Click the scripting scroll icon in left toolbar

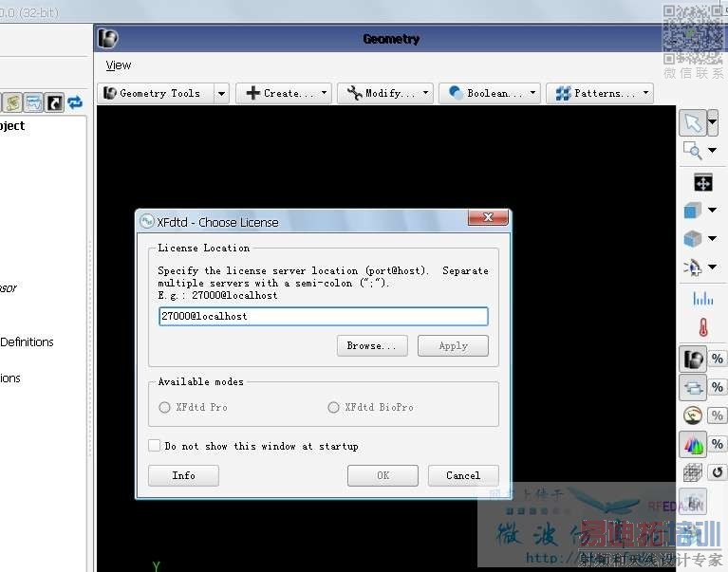(x=13, y=102)
